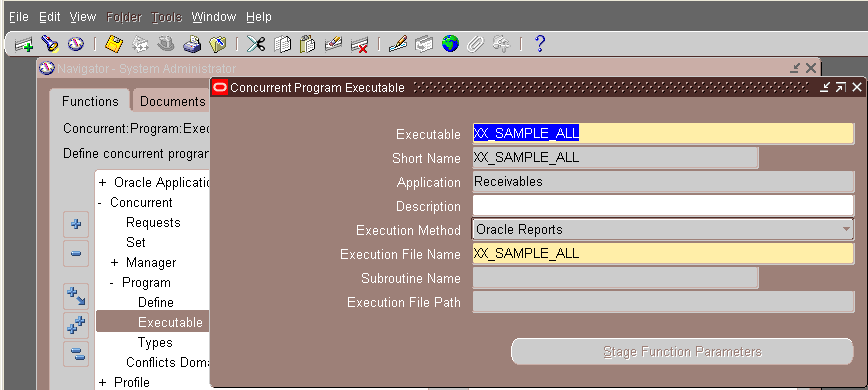
Task: Click the Copy toolbar icon
Action: point(282,44)
